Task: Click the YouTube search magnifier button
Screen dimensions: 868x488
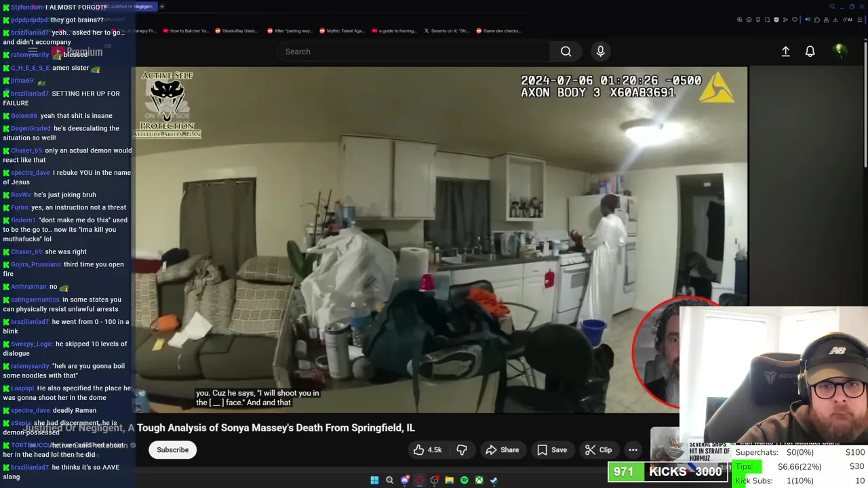Action: tap(566, 52)
